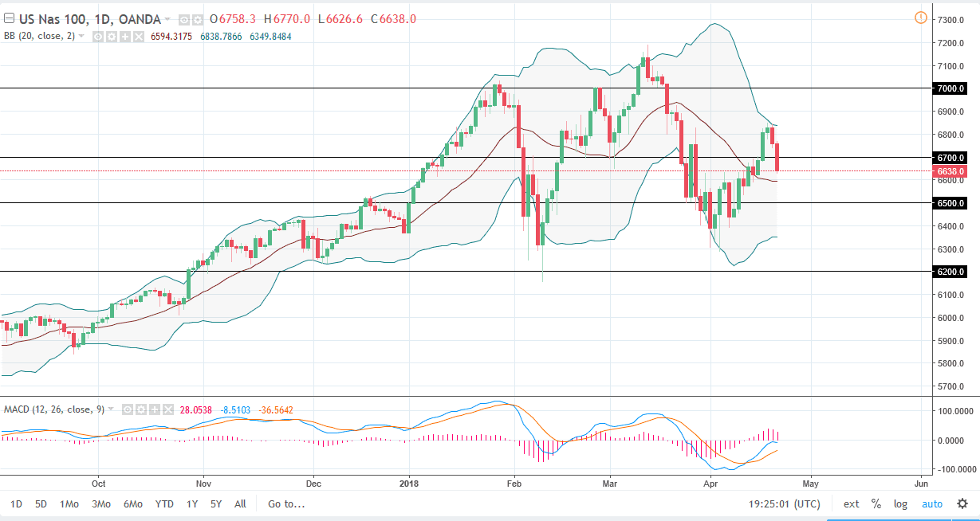Toggle visibility of the BB indicator
This screenshot has width=980, height=521.
(x=98, y=35)
